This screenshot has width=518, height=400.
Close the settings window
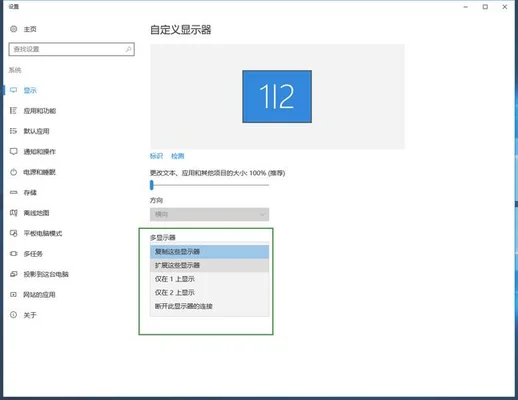click(505, 7)
